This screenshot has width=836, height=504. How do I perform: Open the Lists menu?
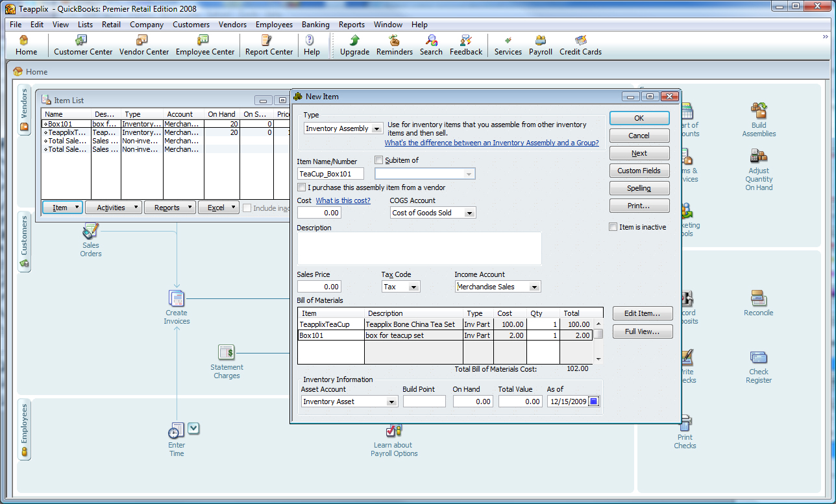click(x=85, y=25)
